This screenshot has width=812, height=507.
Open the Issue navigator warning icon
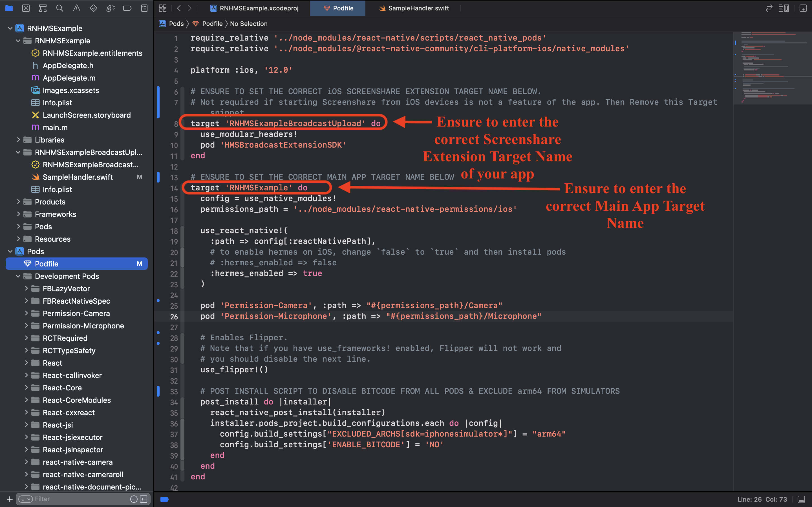(x=76, y=8)
